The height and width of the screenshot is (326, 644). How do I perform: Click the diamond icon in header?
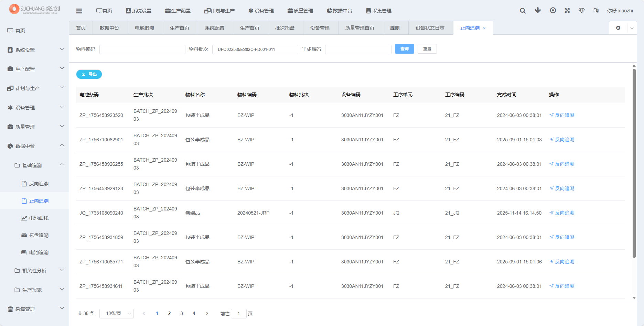[582, 10]
